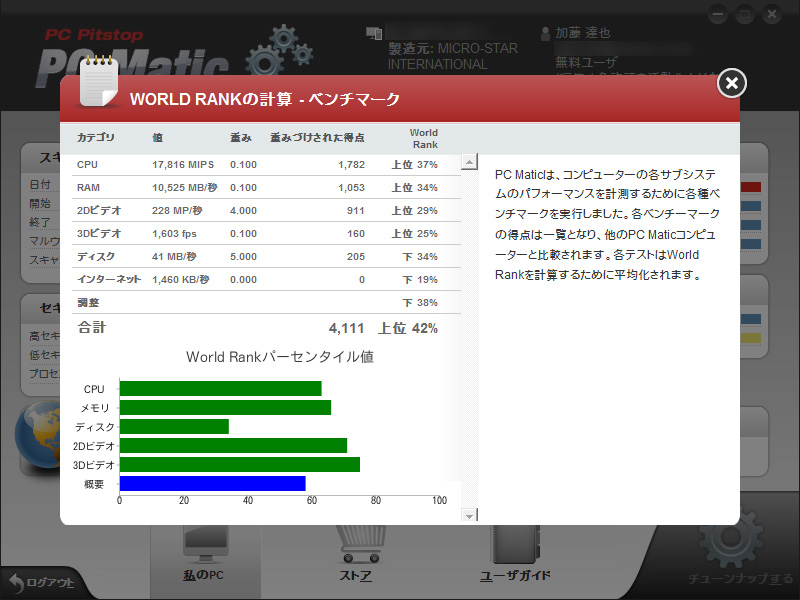
Task: Click the scroll up arrow of the table
Action: tap(469, 162)
